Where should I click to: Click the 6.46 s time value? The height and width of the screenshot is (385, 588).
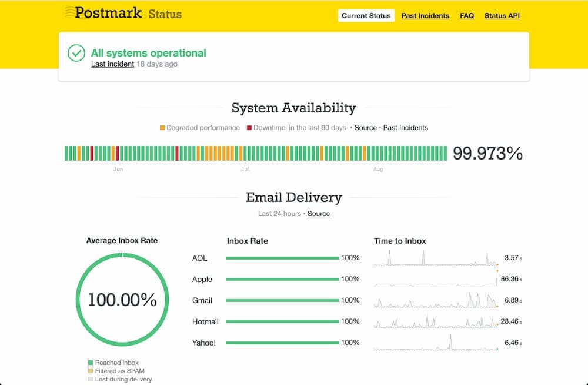513,343
